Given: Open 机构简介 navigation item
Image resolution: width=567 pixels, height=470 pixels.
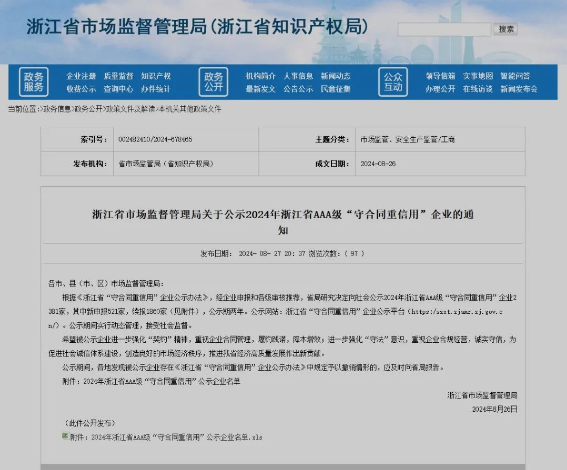Looking at the screenshot, I should point(261,76).
